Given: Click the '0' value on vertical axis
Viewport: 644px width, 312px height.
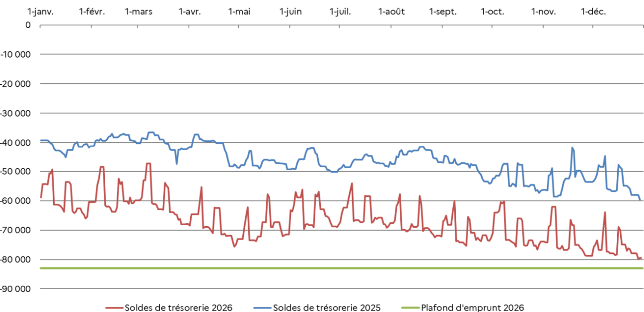Looking at the screenshot, I should (28, 25).
